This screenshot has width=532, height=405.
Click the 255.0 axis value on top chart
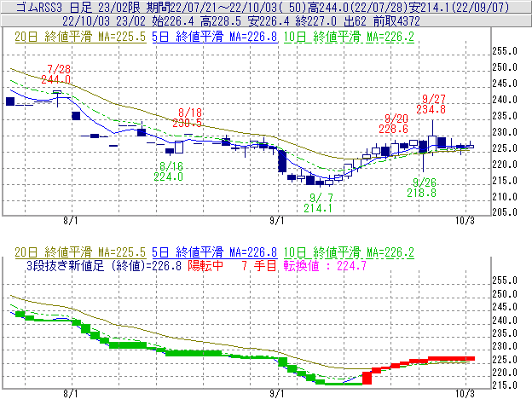(505, 51)
